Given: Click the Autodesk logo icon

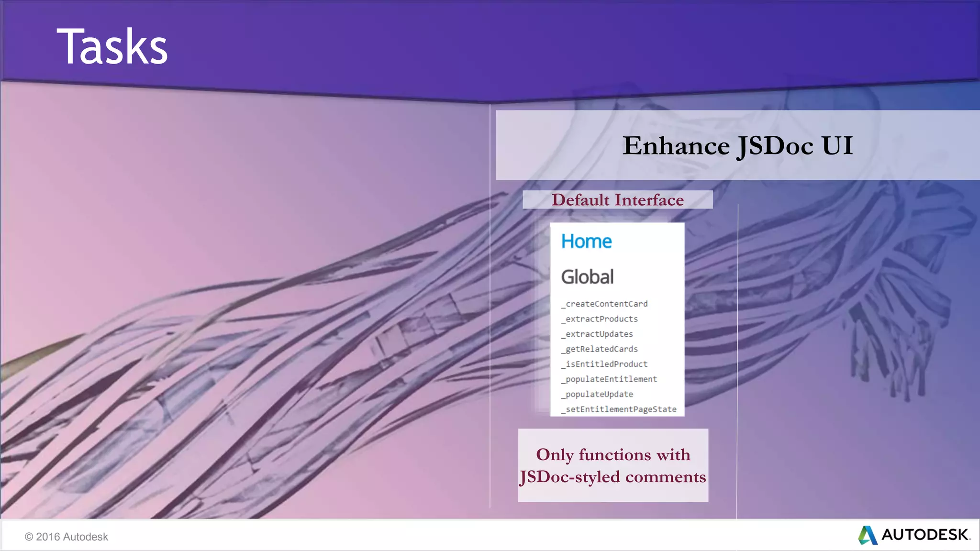Looking at the screenshot, I should point(868,535).
